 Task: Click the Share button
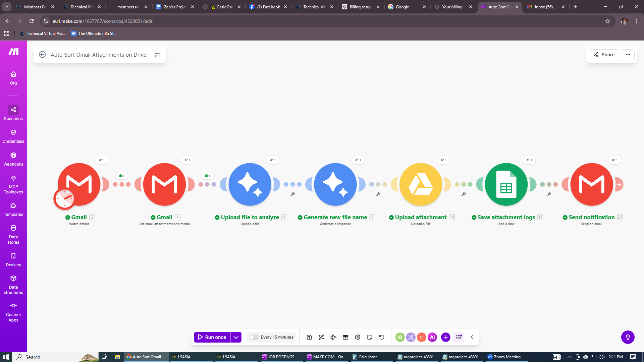[x=604, y=55]
